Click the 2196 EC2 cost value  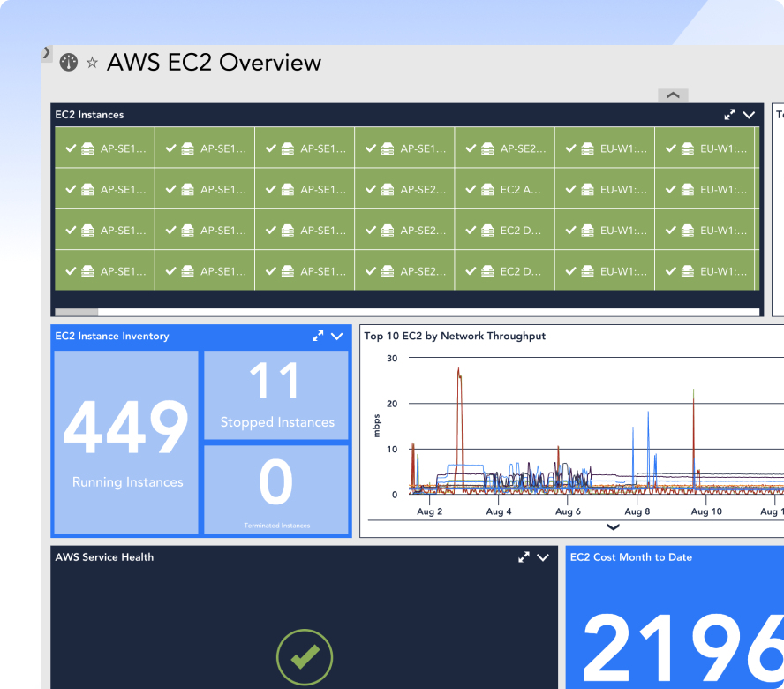click(x=683, y=648)
